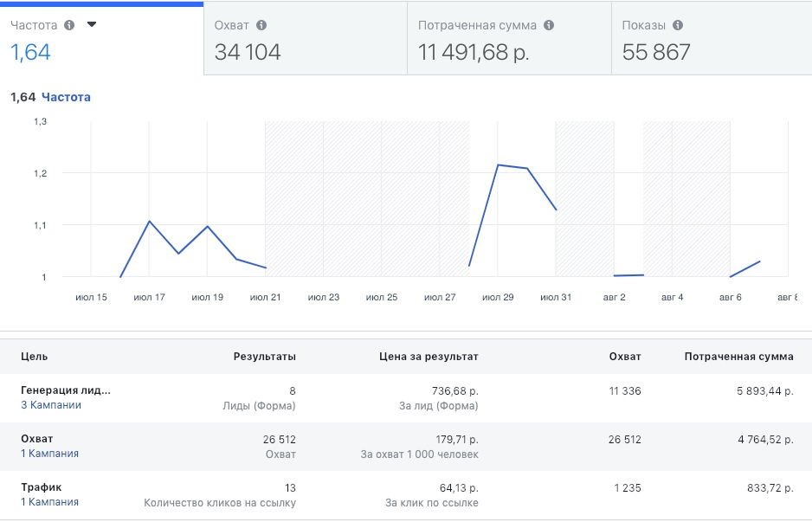Click the авг 6 axis label
This screenshot has height=522, width=812.
point(730,297)
